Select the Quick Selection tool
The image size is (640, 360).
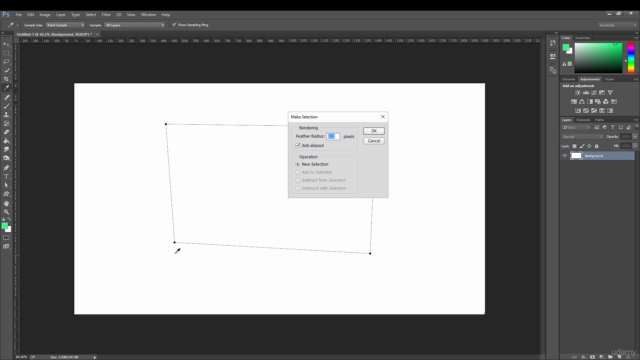tap(6, 70)
